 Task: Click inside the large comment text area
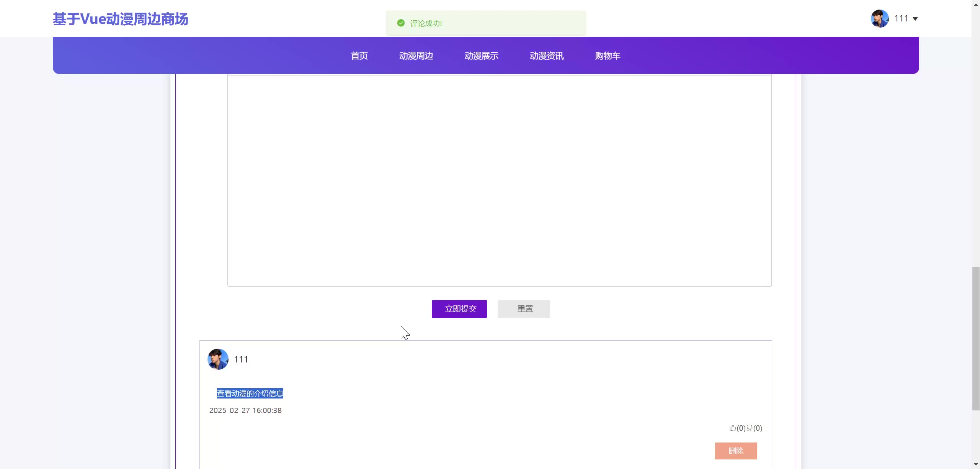coord(499,180)
